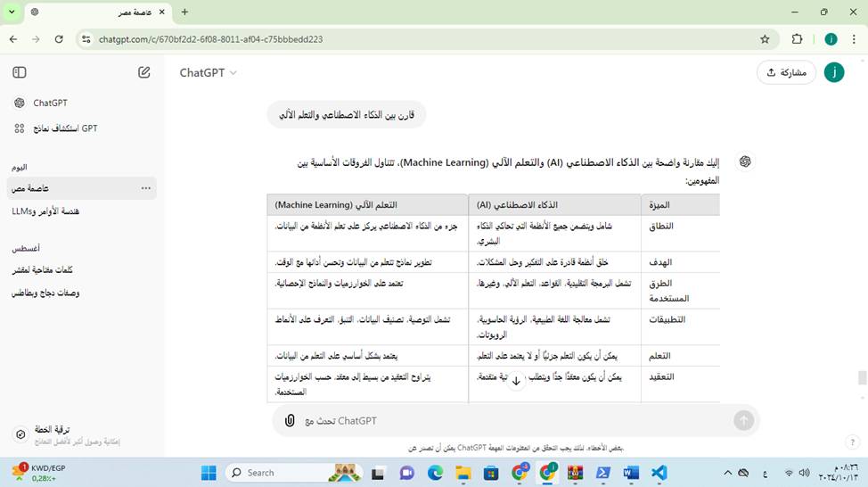Screen dimensions: 868x487
Task: Open Visual Studio Code from taskbar
Action: coord(659,473)
